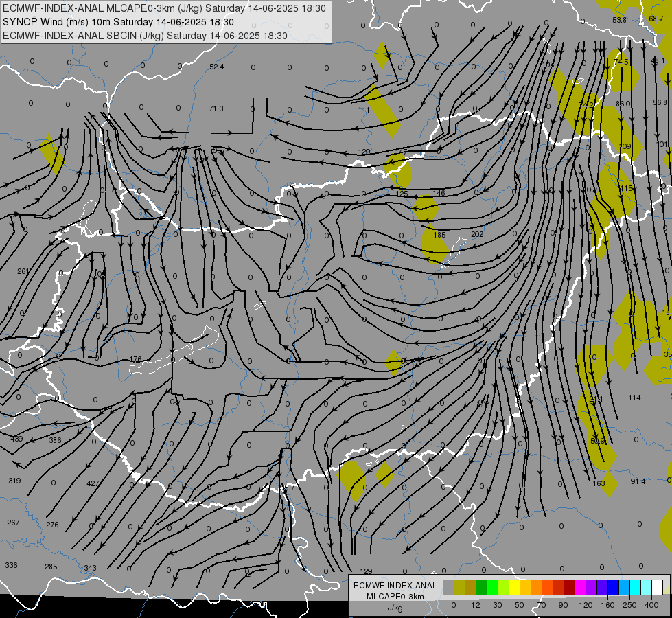Image resolution: width=672 pixels, height=618 pixels.
Task: Select the deep blue swatch right of 160
Action: (x=613, y=588)
